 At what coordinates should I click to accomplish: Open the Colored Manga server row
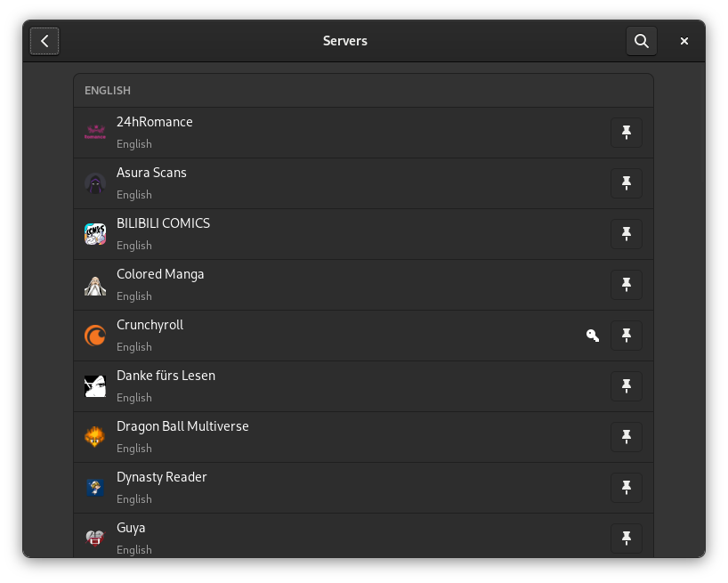338,285
